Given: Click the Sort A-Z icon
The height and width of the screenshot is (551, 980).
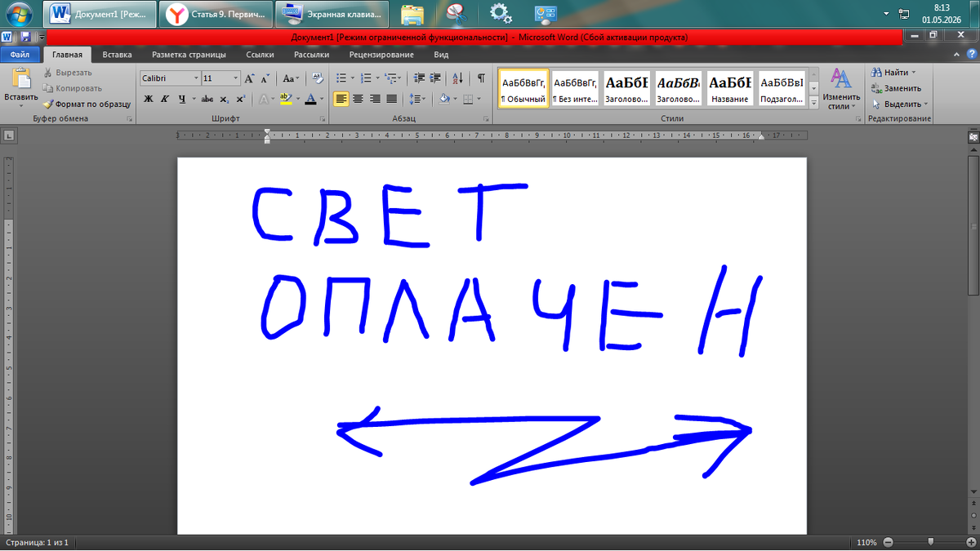Looking at the screenshot, I should click(457, 78).
